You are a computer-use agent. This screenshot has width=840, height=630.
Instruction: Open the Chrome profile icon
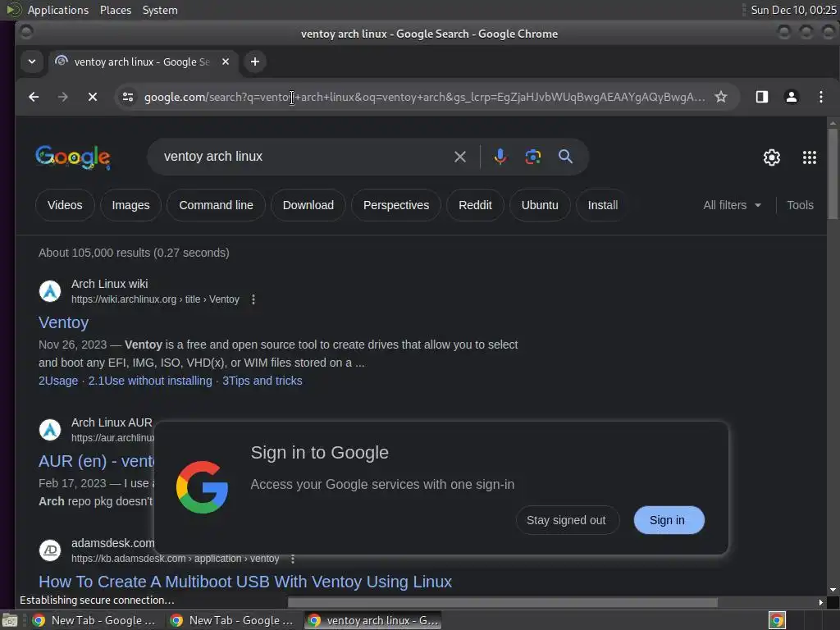click(792, 97)
